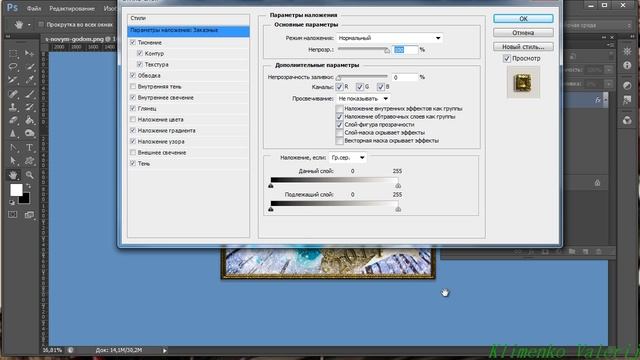Click the foreground color swatch
Screen dimensions: 640x360
16,190
